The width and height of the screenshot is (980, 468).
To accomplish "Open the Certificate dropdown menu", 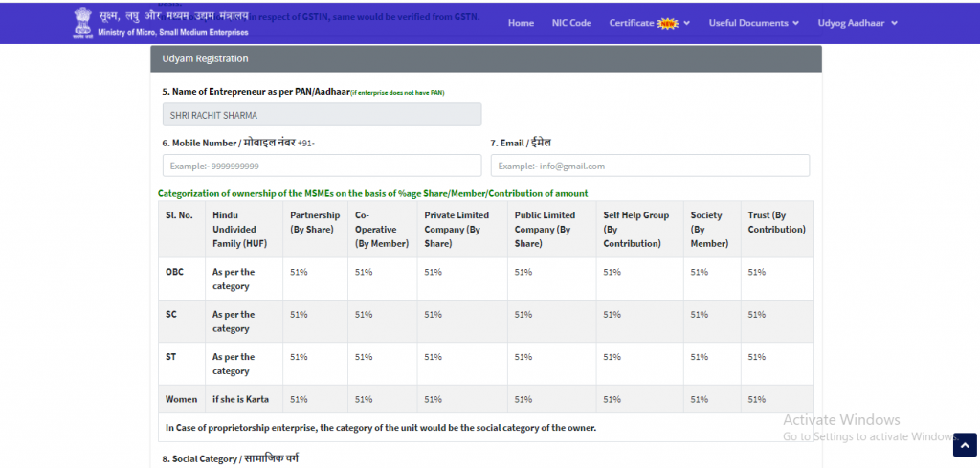I will pyautogui.click(x=632, y=23).
